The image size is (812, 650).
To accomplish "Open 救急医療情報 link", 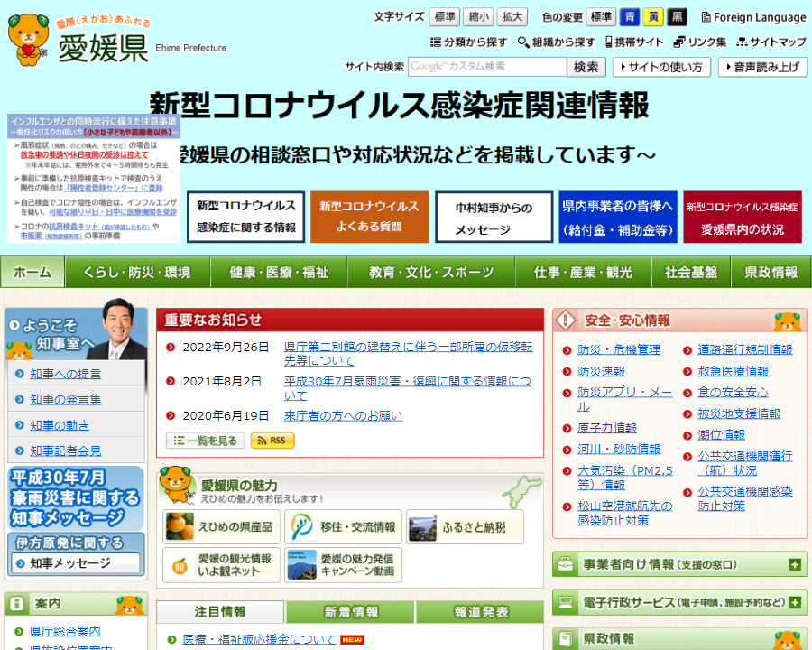I will coord(733,371).
